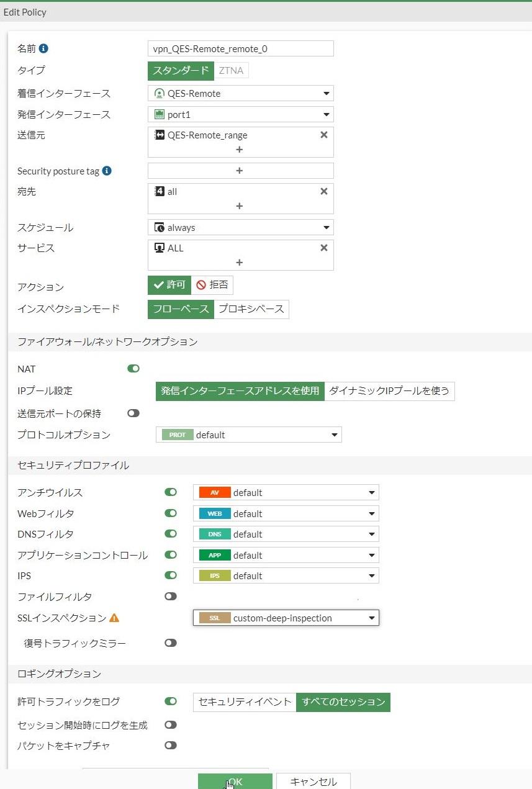Image resolution: width=532 pixels, height=789 pixels.
Task: Disable the NAT toggle
Action: point(133,369)
